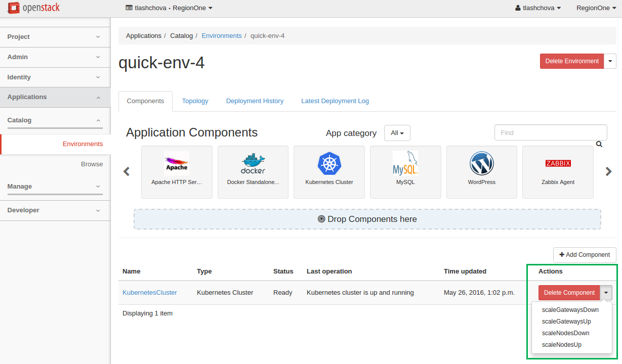Click the Apache HTTP Server component icon

pos(177,164)
